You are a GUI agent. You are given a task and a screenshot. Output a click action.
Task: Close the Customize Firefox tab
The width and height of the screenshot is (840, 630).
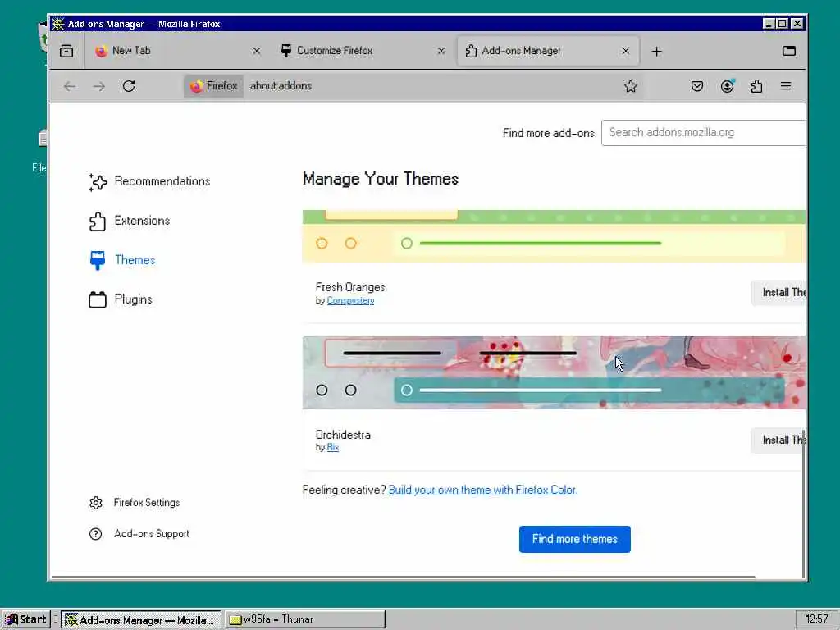pyautogui.click(x=441, y=51)
